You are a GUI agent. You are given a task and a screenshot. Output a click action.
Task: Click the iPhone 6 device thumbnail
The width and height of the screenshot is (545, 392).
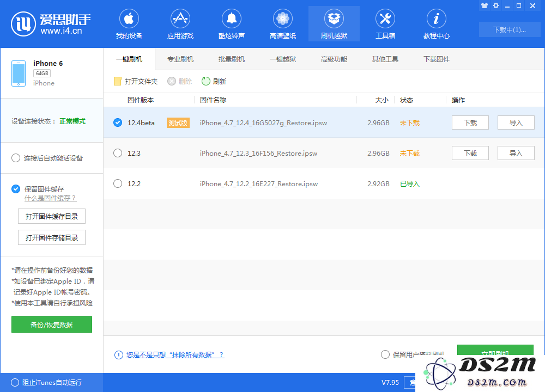tap(19, 73)
